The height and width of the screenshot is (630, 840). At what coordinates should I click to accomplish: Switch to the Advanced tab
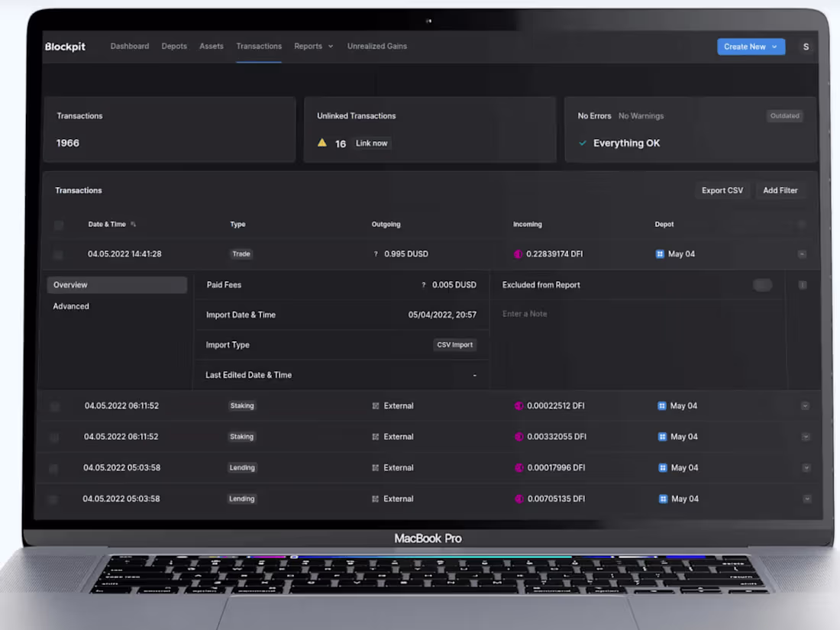point(71,305)
